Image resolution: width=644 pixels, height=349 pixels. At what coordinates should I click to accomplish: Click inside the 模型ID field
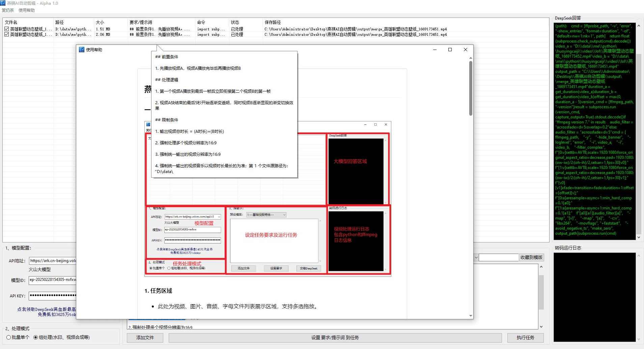click(52, 280)
